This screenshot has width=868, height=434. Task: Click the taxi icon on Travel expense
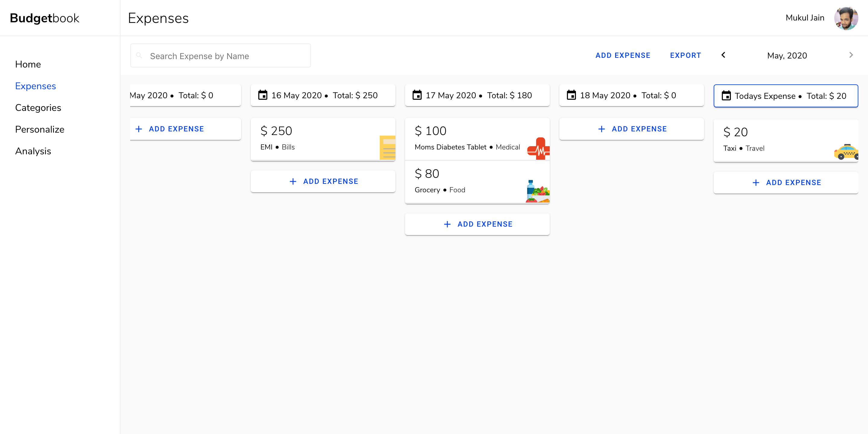846,152
